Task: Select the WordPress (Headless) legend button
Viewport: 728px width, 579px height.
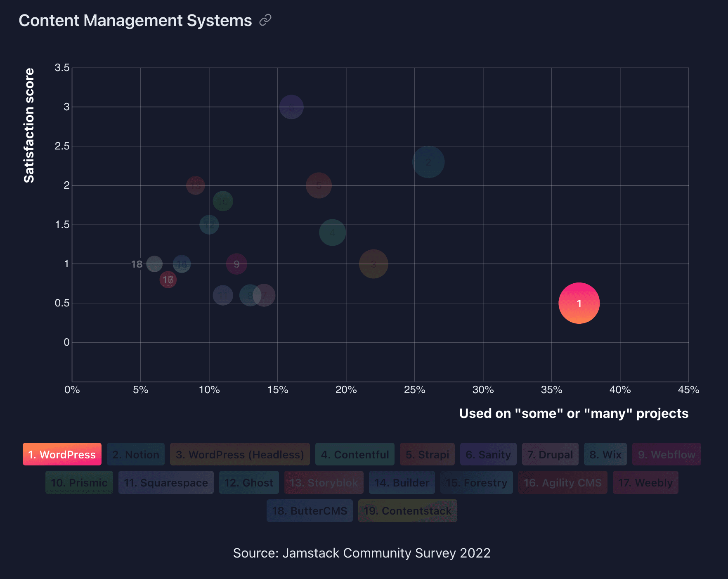Action: [x=240, y=454]
